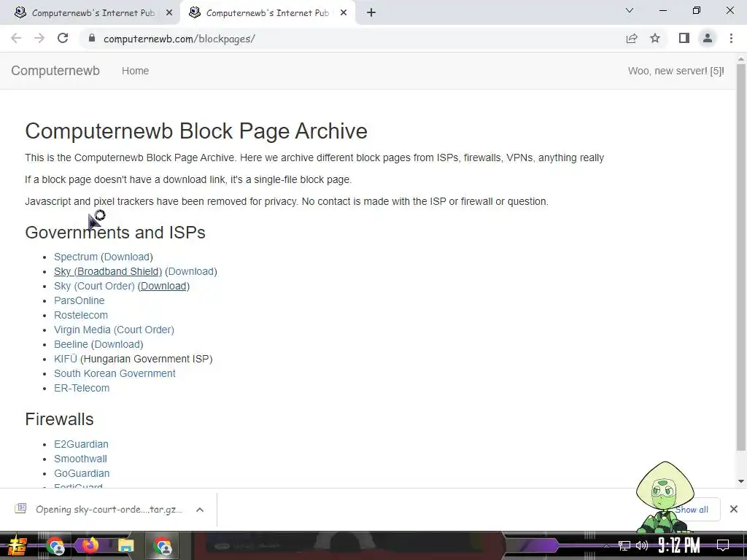Expand download item options chevron

[x=200, y=510]
